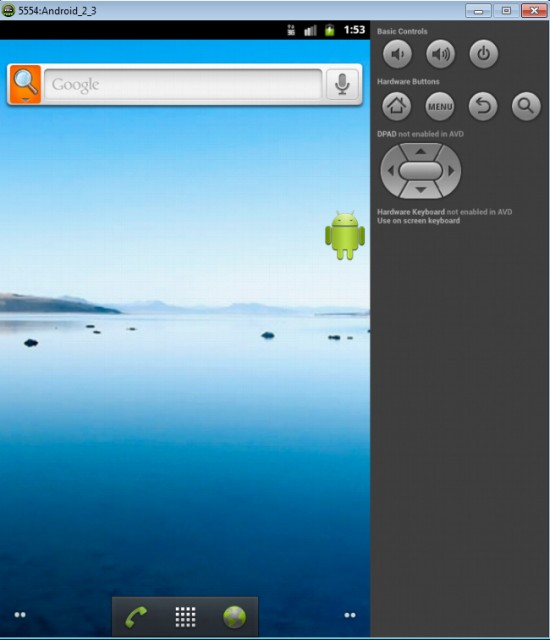Image resolution: width=550 pixels, height=640 pixels.
Task: Switch to right home screen dots
Action: [x=350, y=615]
